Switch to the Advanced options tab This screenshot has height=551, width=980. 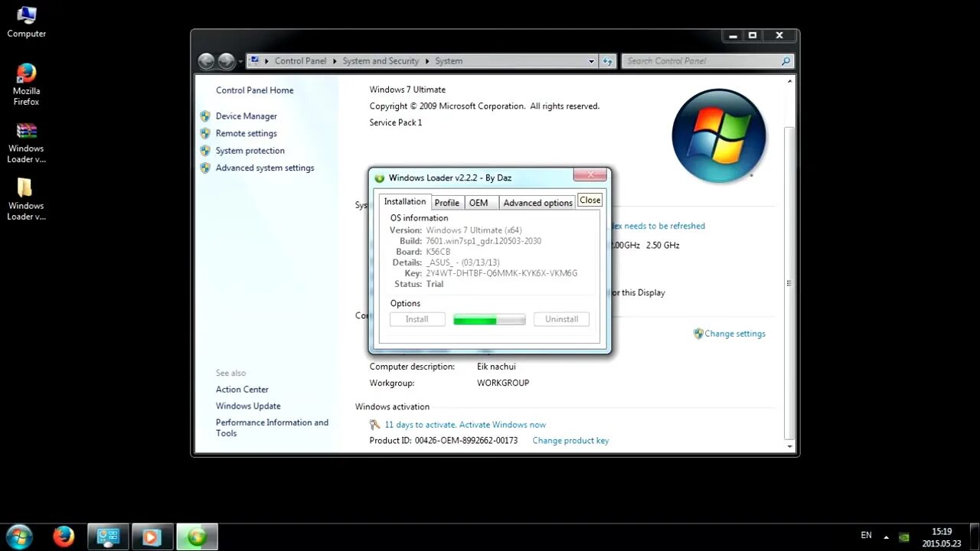tap(537, 203)
